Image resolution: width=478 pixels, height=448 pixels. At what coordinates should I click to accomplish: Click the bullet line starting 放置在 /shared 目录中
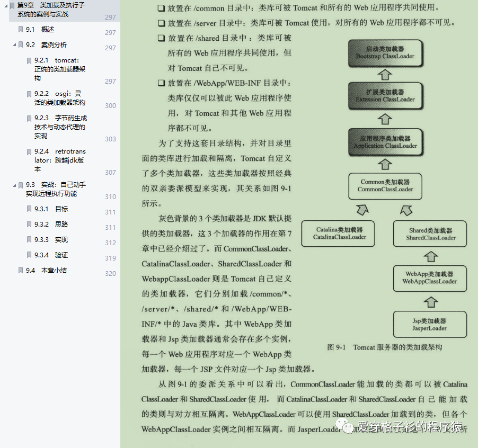[224, 38]
